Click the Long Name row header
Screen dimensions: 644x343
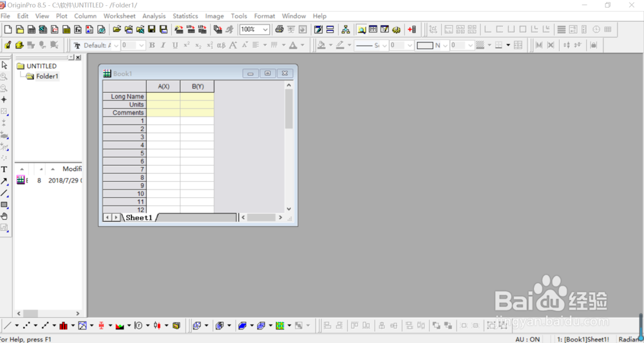[x=124, y=96]
